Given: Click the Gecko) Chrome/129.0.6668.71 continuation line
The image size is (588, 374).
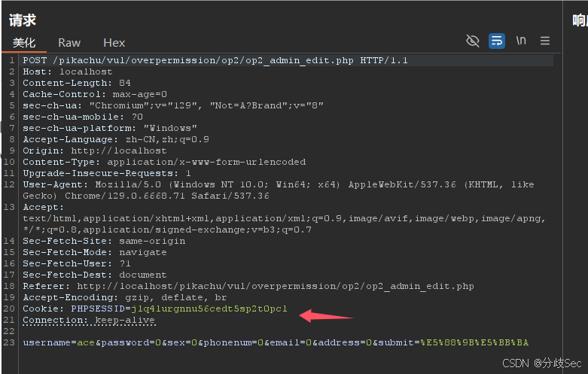Looking at the screenshot, I should tap(146, 196).
